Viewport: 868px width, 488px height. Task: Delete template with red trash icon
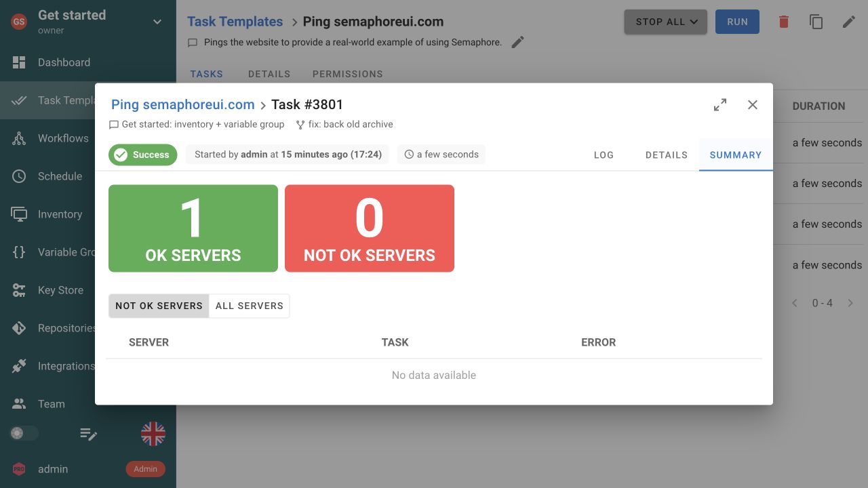click(x=784, y=22)
